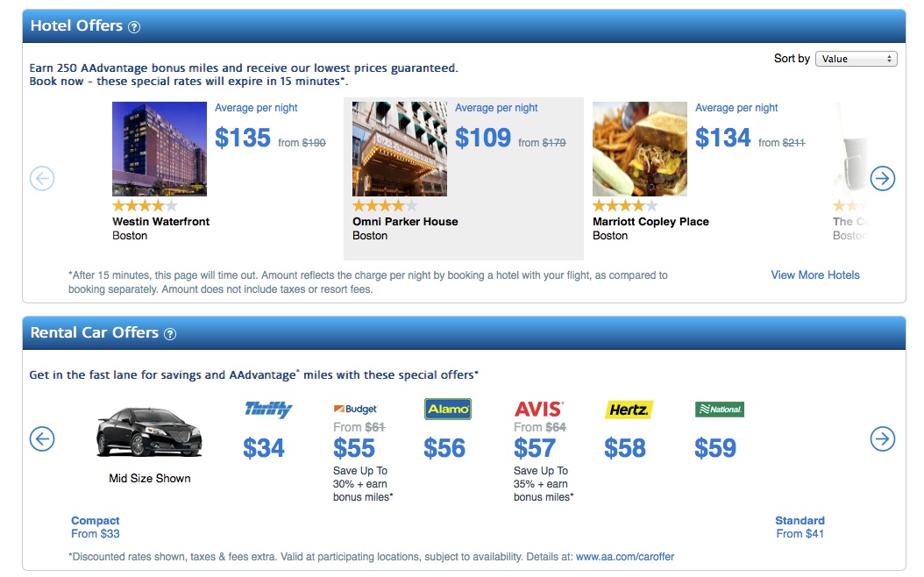This screenshot has height=577, width=924.
Task: Pick the National car rental logo
Action: click(x=719, y=410)
